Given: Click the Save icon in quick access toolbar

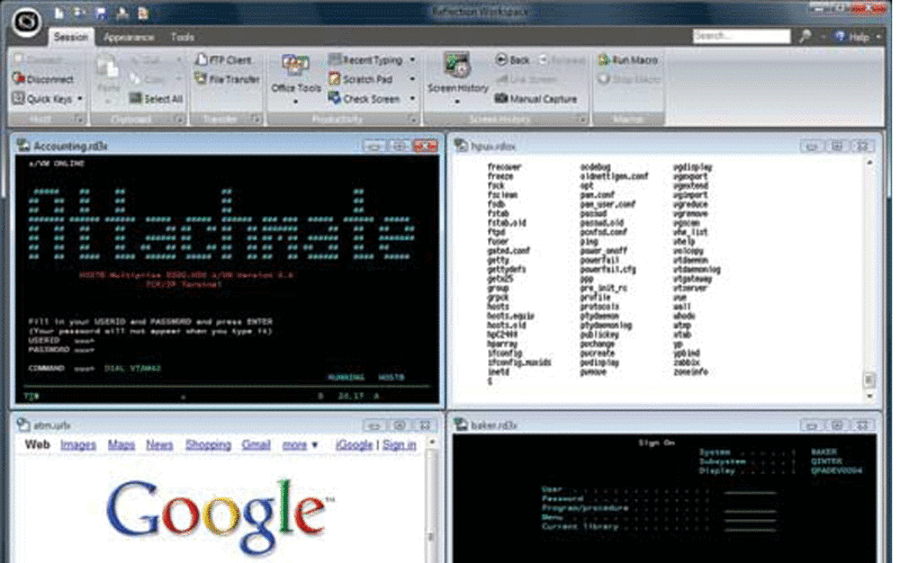Looking at the screenshot, I should click(101, 12).
